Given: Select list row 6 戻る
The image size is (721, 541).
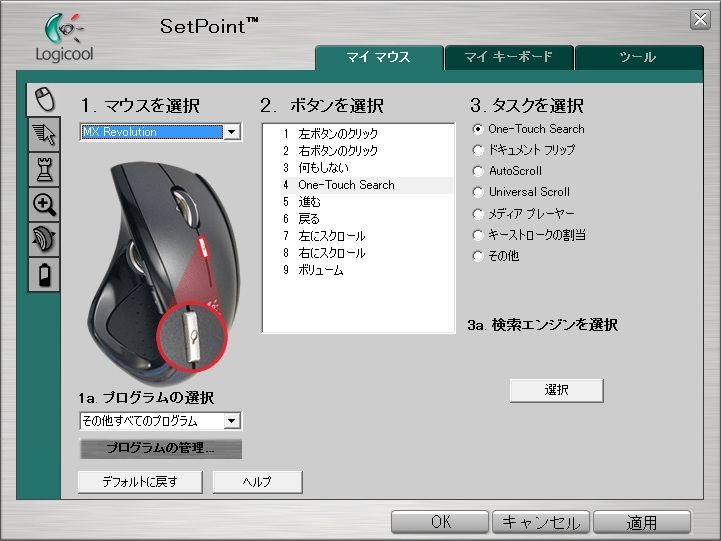Looking at the screenshot, I should 367,219.
